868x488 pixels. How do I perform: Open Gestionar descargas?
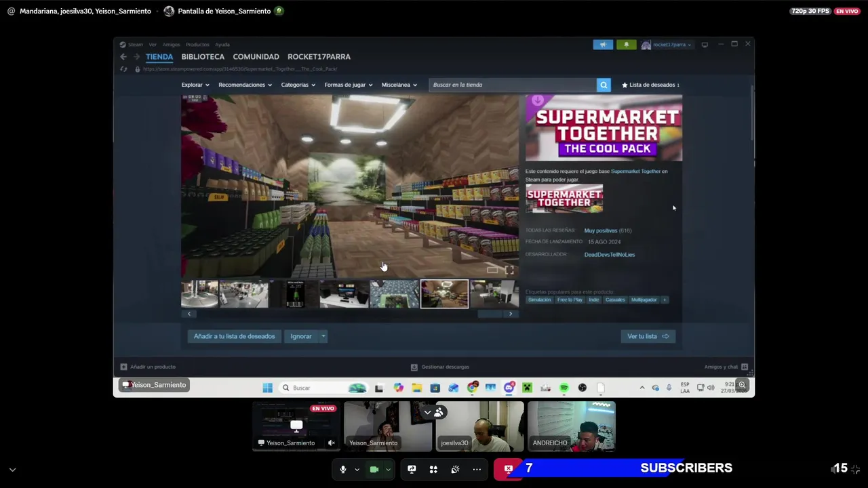coord(440,367)
